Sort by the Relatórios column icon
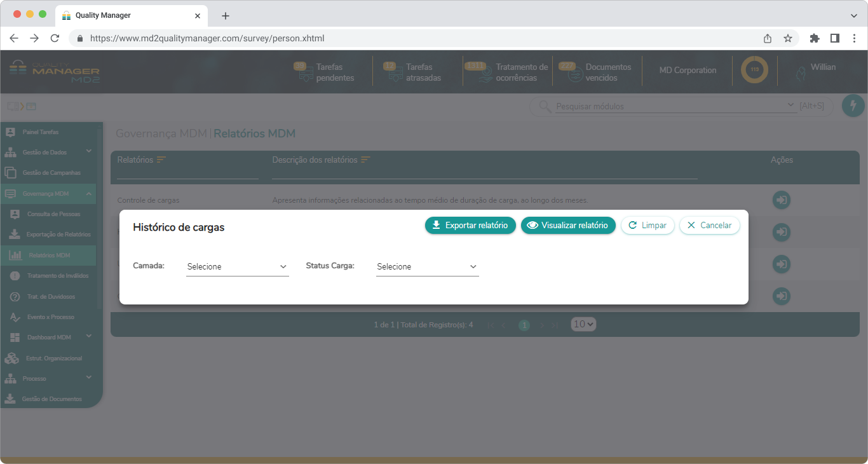 tap(161, 160)
